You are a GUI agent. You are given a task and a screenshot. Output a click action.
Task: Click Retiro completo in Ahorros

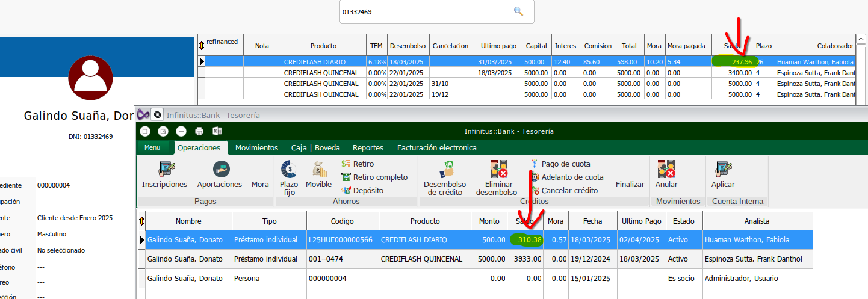(380, 177)
